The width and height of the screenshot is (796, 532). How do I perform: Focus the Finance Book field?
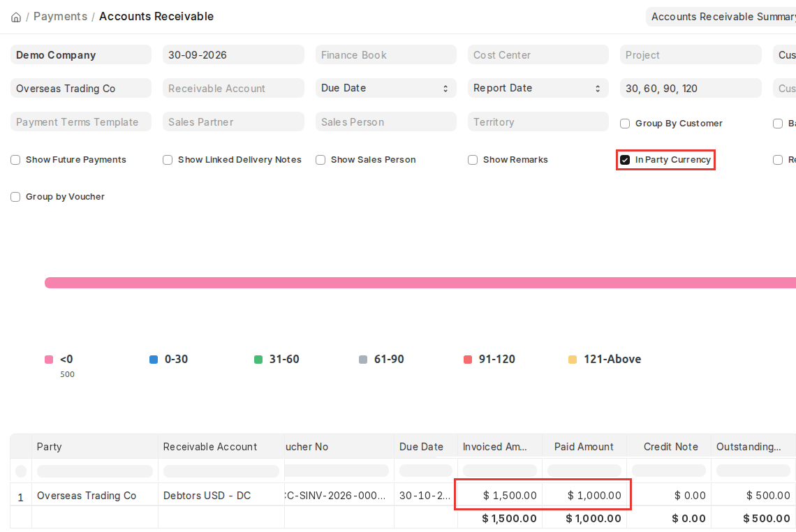point(386,55)
